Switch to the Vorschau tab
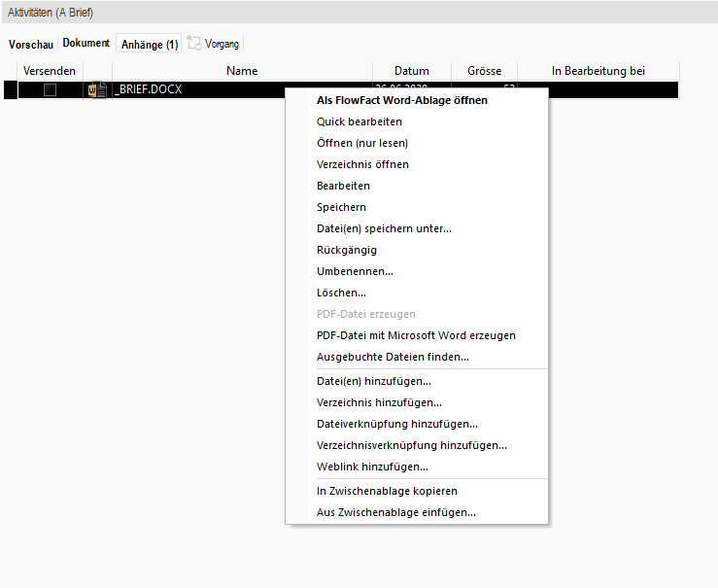Image resolution: width=718 pixels, height=588 pixels. 31,45
